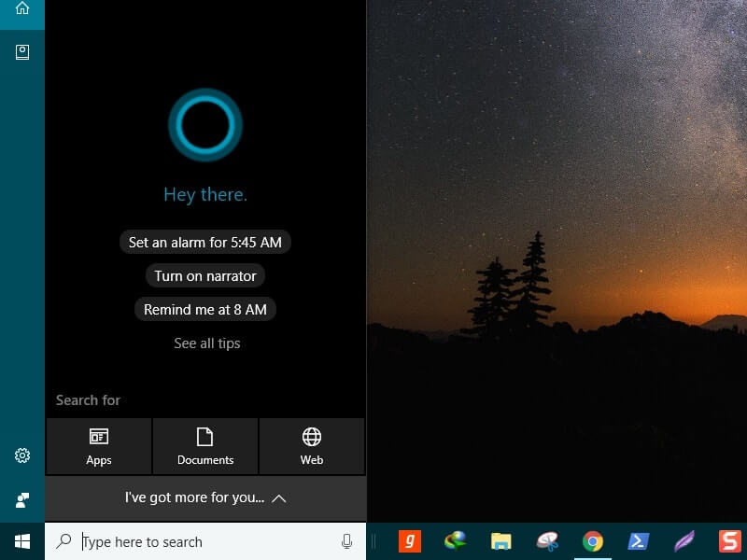The width and height of the screenshot is (747, 560).
Task: Expand "I've got more for you..." bar
Action: coord(205,498)
